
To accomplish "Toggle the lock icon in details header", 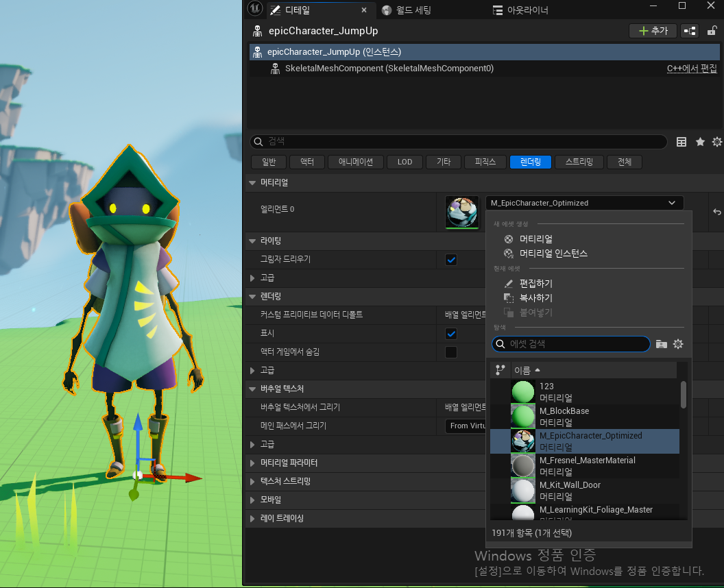I will [712, 31].
